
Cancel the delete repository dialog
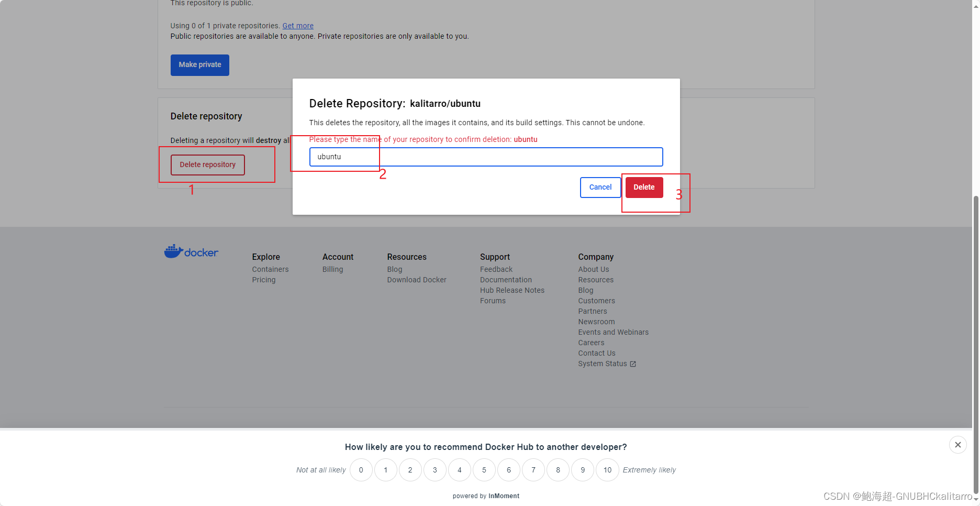(x=600, y=188)
